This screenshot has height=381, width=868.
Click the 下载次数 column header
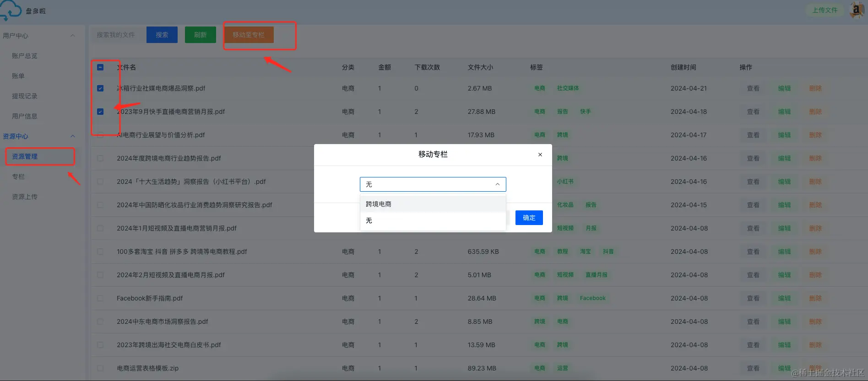pos(427,67)
